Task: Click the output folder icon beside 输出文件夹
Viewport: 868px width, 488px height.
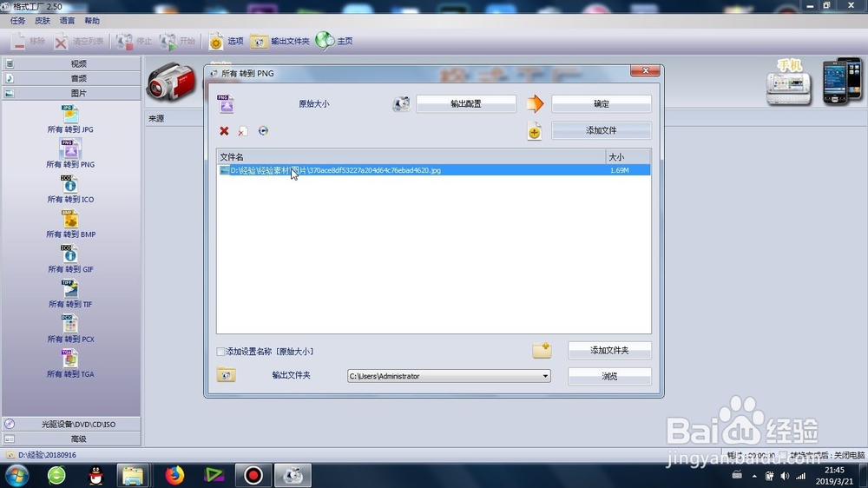Action: (x=226, y=375)
